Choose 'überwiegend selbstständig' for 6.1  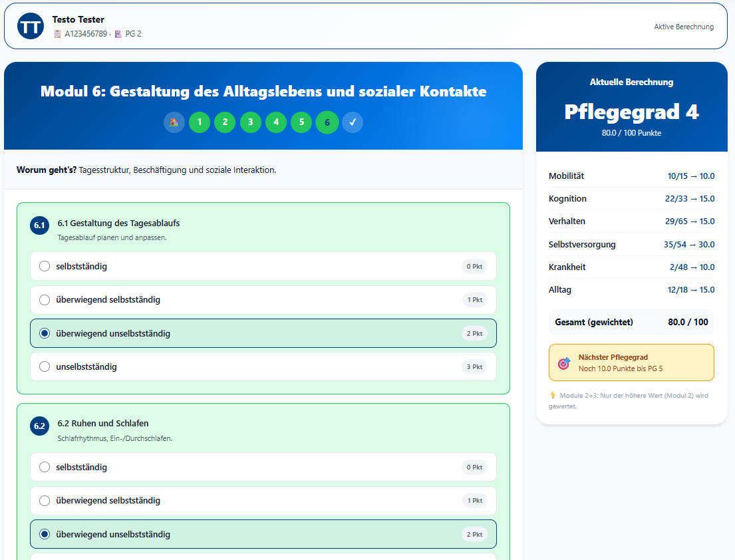click(45, 300)
